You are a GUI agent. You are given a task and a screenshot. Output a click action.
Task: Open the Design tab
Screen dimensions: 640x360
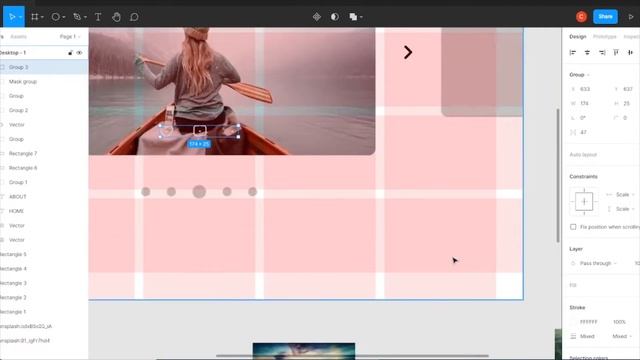click(578, 36)
